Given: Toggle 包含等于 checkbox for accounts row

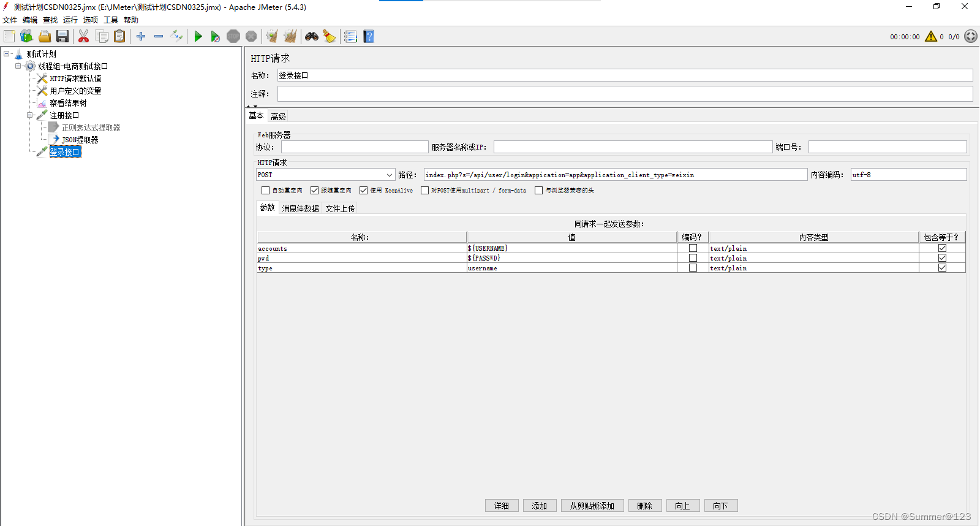Looking at the screenshot, I should coord(942,248).
